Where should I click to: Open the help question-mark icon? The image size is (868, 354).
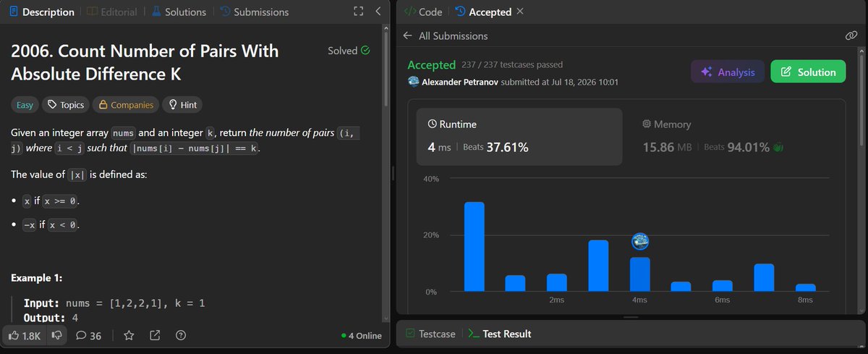(181, 335)
